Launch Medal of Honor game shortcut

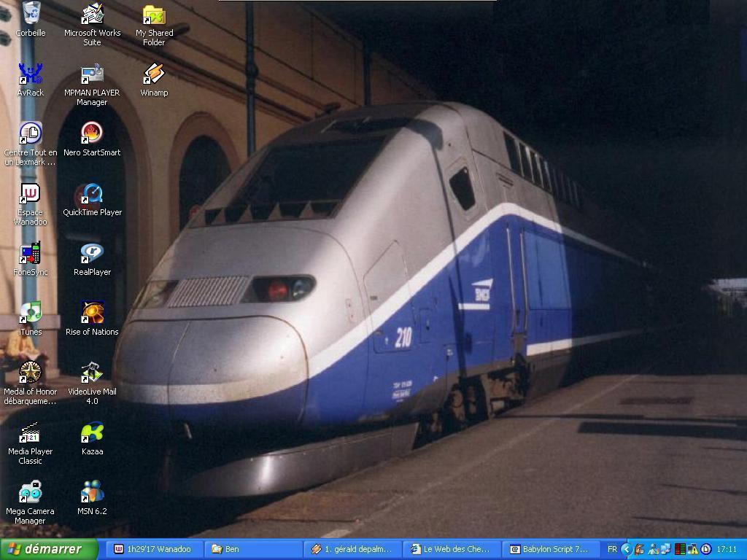pos(31,373)
